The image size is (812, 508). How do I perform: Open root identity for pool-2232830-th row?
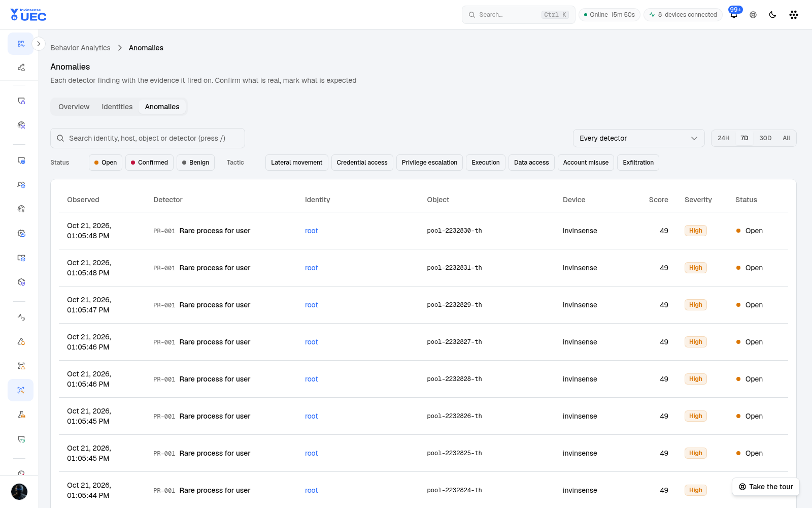pos(311,231)
